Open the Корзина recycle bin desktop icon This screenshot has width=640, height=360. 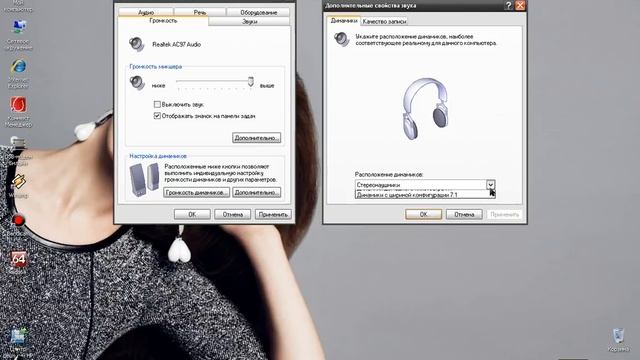pos(618,340)
